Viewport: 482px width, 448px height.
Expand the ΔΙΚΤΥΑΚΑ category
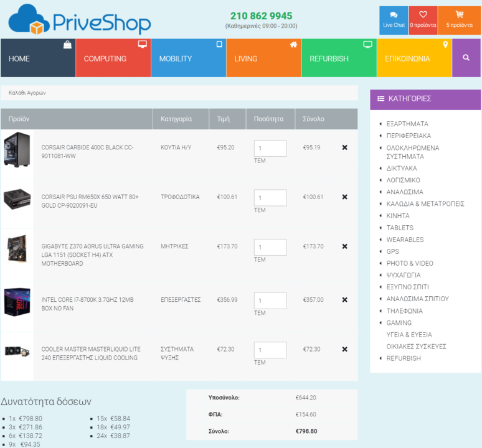(x=402, y=168)
